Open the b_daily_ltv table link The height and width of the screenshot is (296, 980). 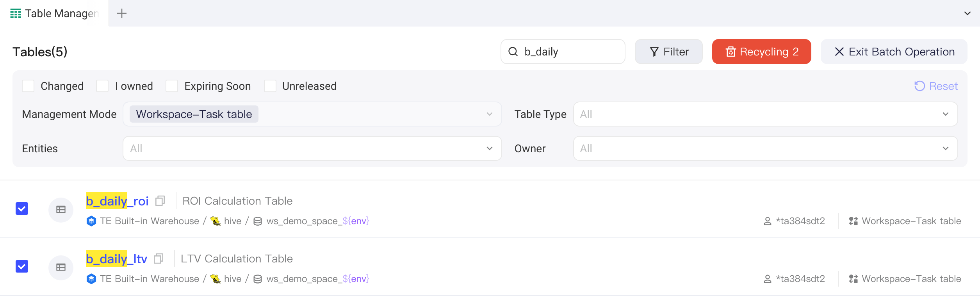pos(116,259)
